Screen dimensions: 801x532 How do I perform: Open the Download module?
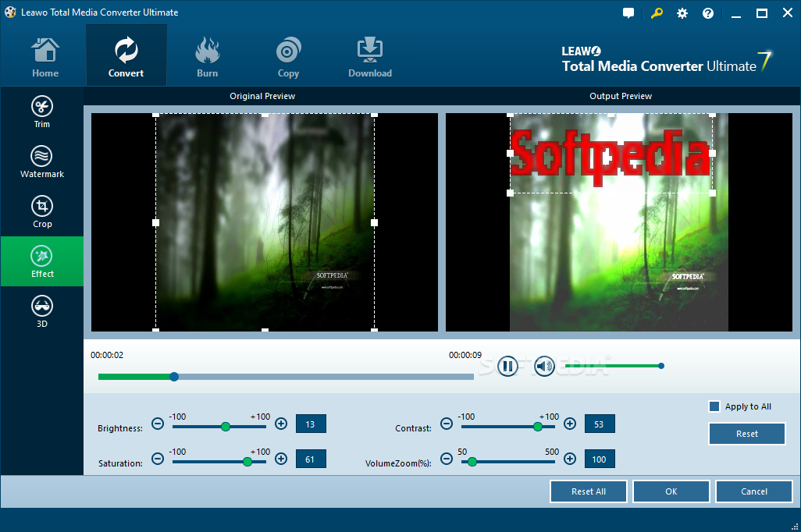click(370, 58)
